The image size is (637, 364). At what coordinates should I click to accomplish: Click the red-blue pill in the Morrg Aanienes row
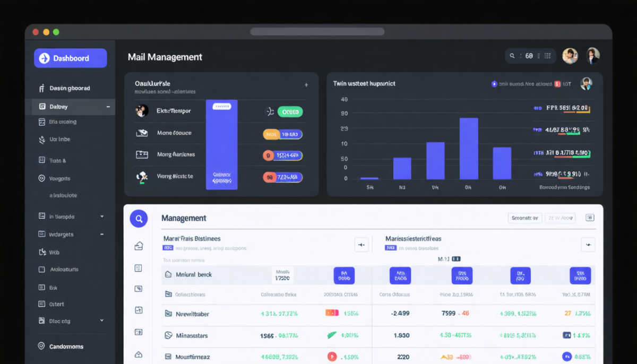pyautogui.click(x=283, y=155)
